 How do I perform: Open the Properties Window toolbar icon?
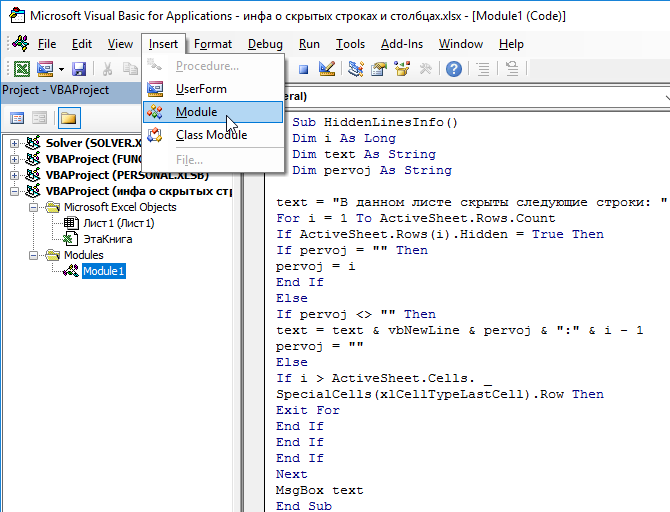pyautogui.click(x=378, y=69)
